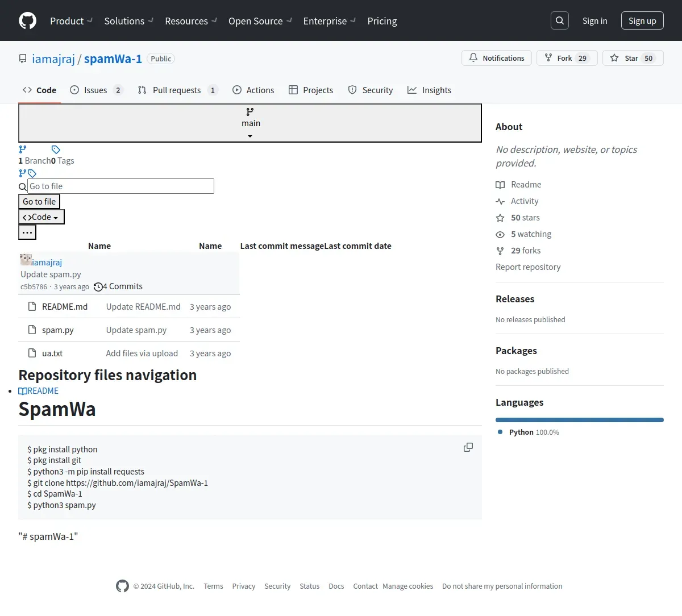Open the branches icon above 1 Branch
Screen dimensions: 682x616
(x=23, y=149)
